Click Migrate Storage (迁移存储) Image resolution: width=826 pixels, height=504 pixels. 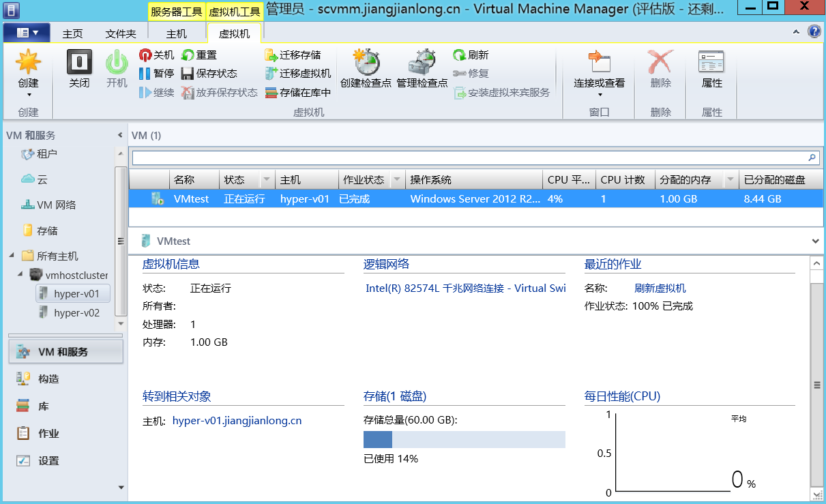293,55
